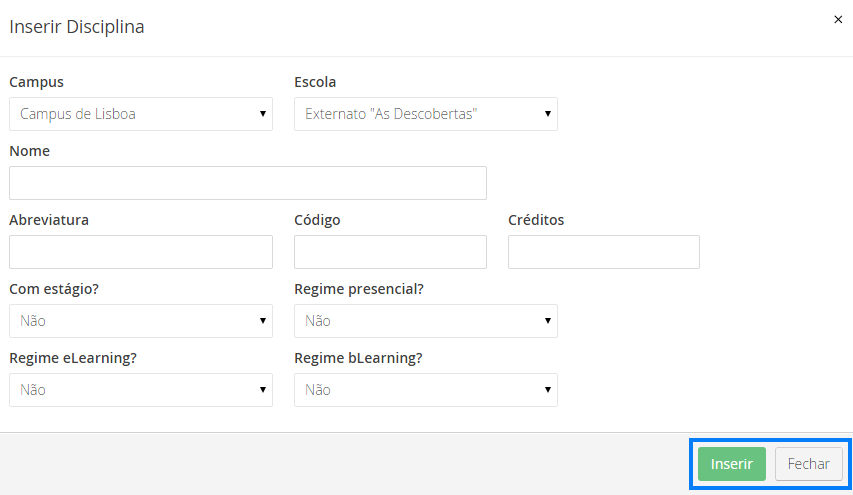This screenshot has height=495, width=853.
Task: Click the Nome label text
Action: coord(29,151)
